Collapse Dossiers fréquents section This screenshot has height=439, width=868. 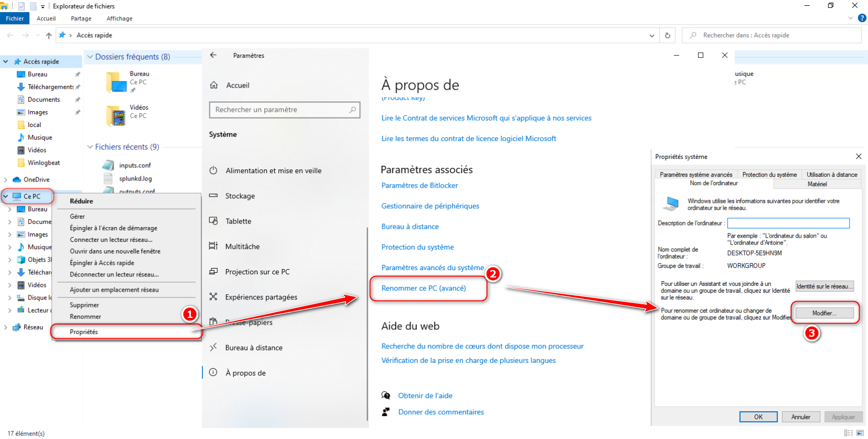[x=90, y=57]
